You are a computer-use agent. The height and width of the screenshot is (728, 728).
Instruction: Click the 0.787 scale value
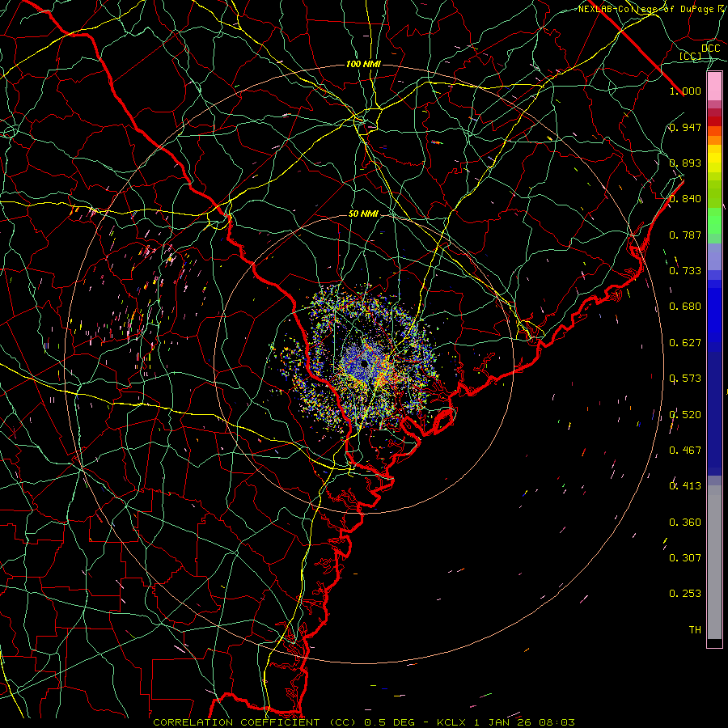point(685,235)
